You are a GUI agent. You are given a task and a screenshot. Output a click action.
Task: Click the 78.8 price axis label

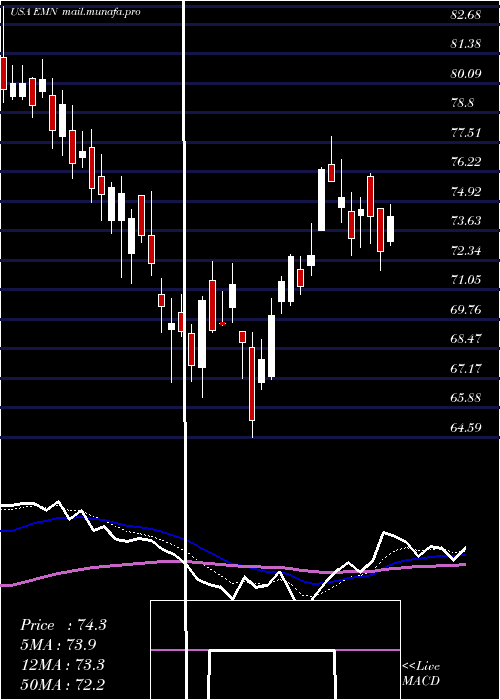point(462,103)
